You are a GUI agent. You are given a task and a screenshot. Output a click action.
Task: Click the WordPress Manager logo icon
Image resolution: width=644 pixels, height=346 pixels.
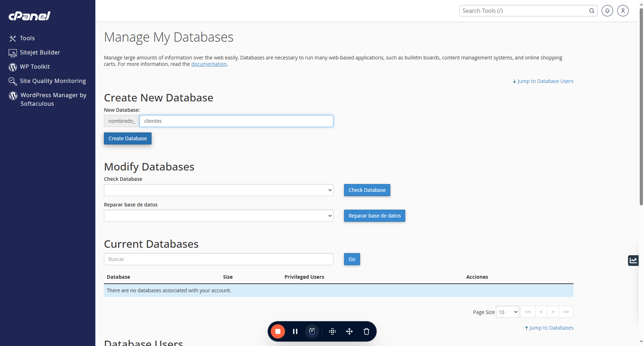click(13, 95)
